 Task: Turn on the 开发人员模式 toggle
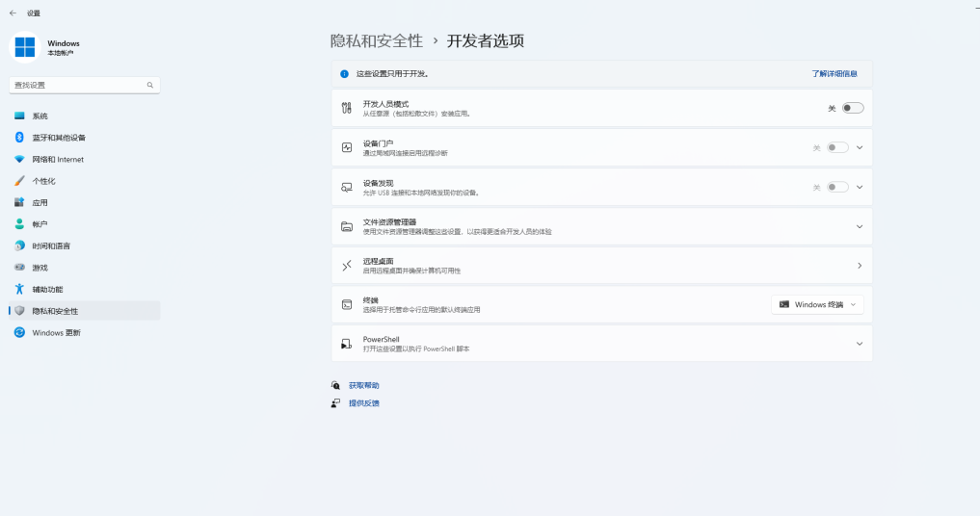(853, 108)
